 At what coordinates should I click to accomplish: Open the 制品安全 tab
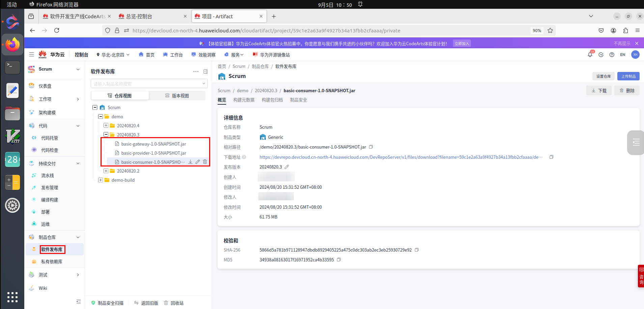[299, 100]
